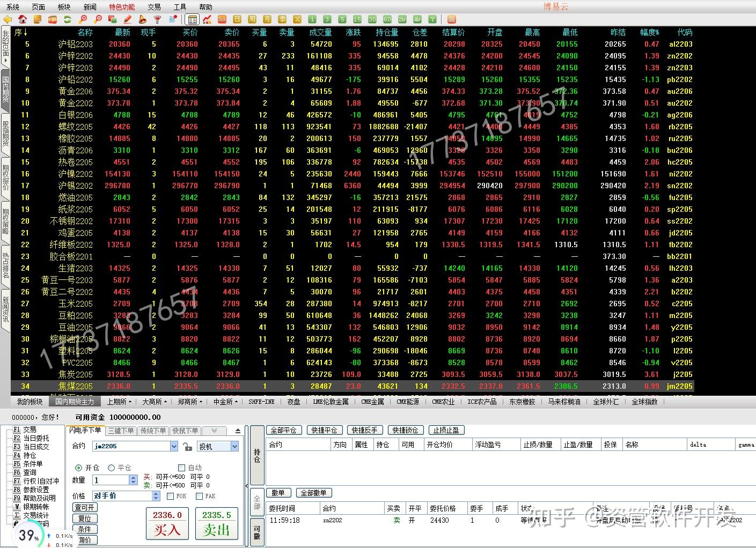Viewport: 756px width, 548px height.
Task: Select the 焦炭2205 quote row
Action: [352, 374]
